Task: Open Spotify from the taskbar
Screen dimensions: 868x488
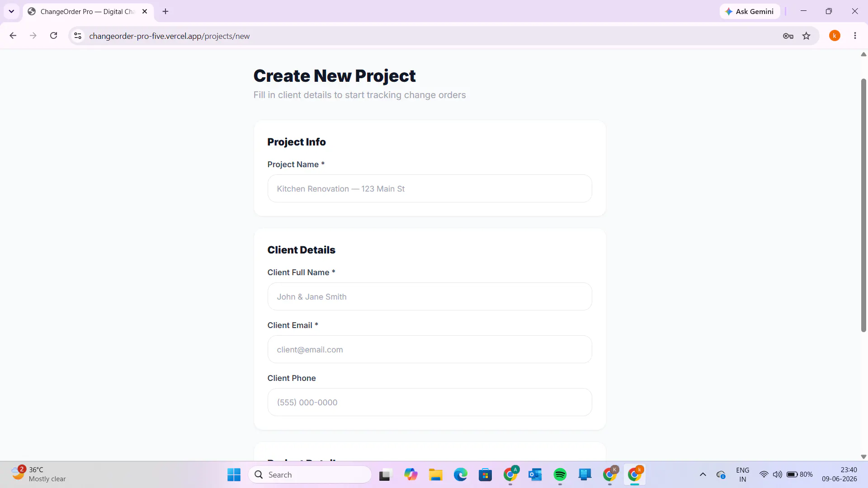Action: point(560,474)
